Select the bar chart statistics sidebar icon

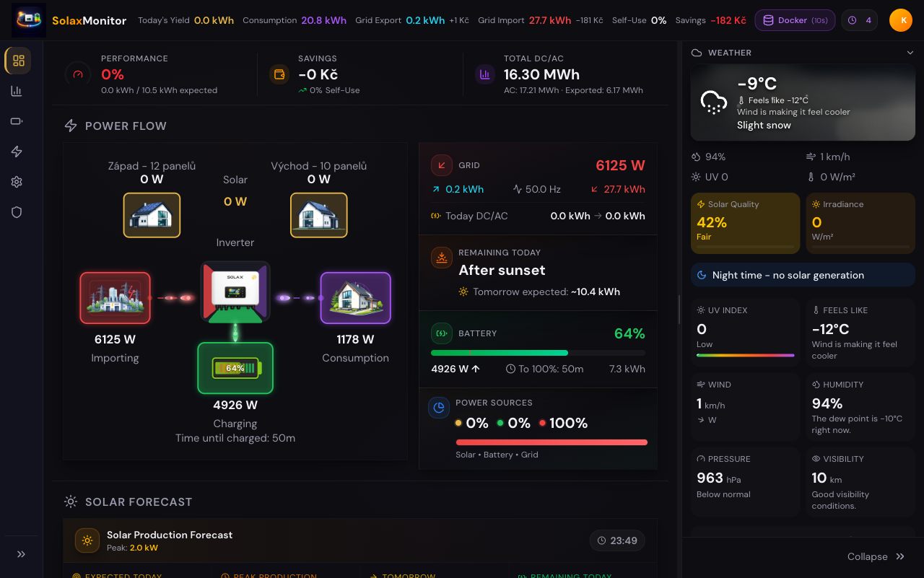coord(16,91)
